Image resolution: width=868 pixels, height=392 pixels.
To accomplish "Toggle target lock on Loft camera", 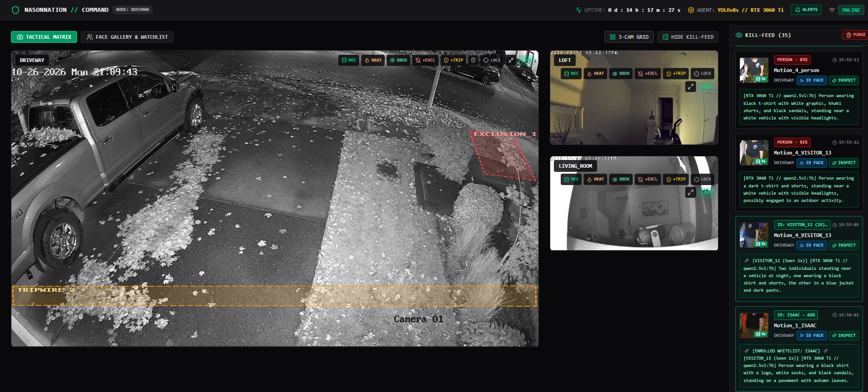I will 703,73.
